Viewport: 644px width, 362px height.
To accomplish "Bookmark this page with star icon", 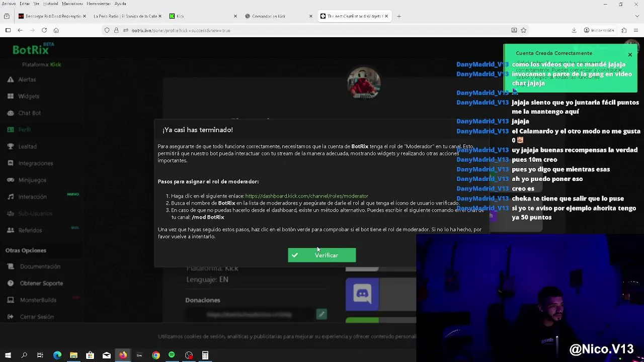I will [x=524, y=30].
